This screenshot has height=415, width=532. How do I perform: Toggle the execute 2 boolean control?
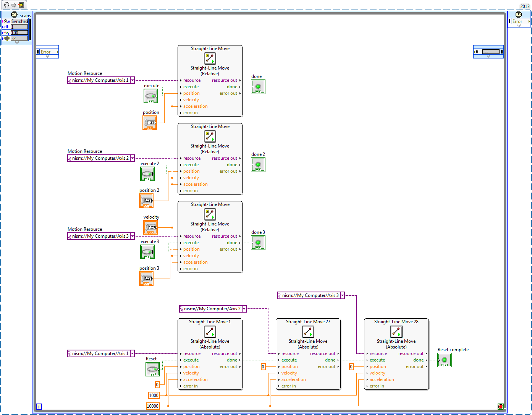[147, 174]
